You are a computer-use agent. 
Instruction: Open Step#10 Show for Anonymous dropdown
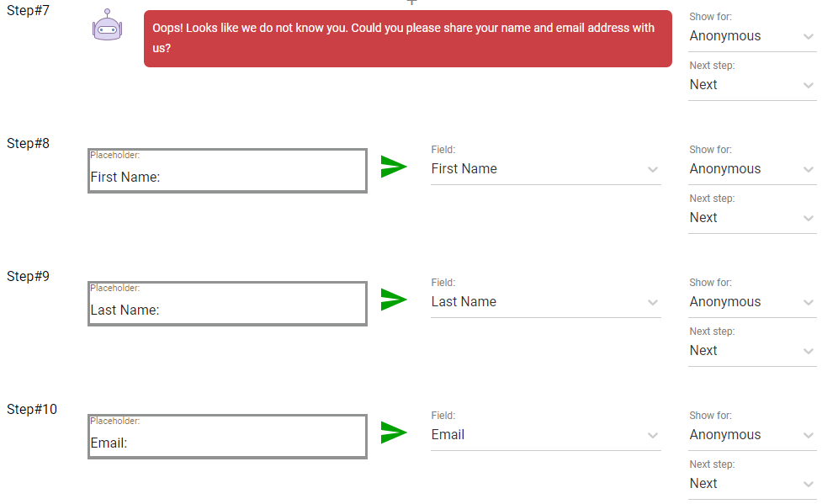coord(752,435)
